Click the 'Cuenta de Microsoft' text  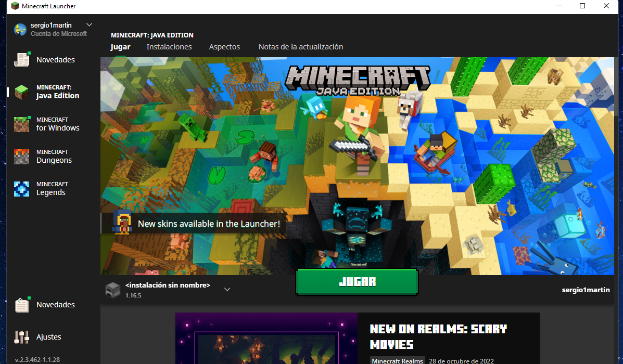pos(59,34)
